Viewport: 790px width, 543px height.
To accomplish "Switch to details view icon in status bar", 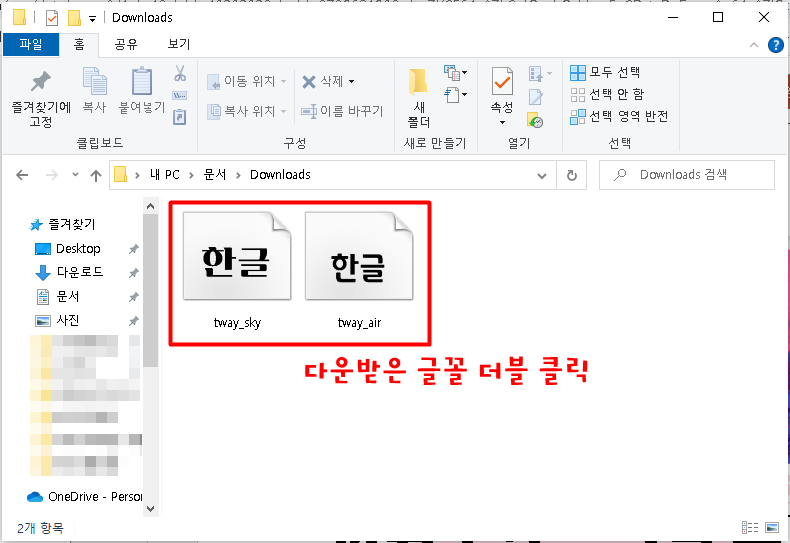I will pos(750,527).
